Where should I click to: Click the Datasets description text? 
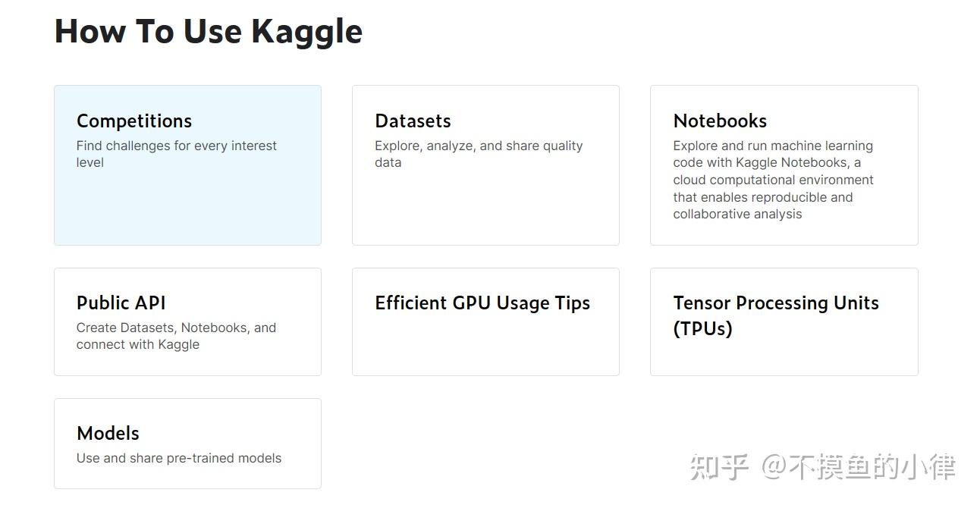coord(478,153)
